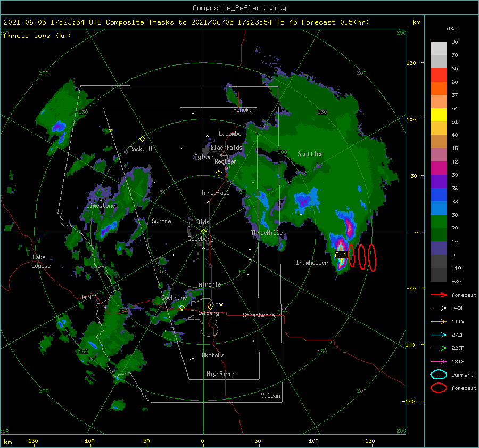Click the Drumheller city label

312,263
